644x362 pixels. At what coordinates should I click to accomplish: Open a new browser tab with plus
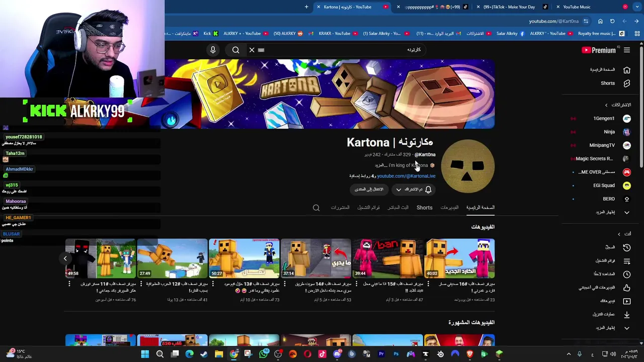(306, 7)
